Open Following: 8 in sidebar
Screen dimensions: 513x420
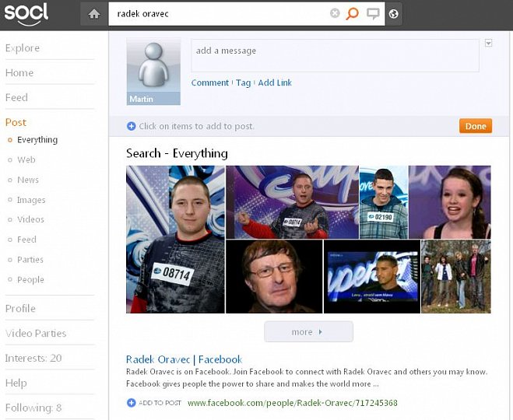(33, 408)
